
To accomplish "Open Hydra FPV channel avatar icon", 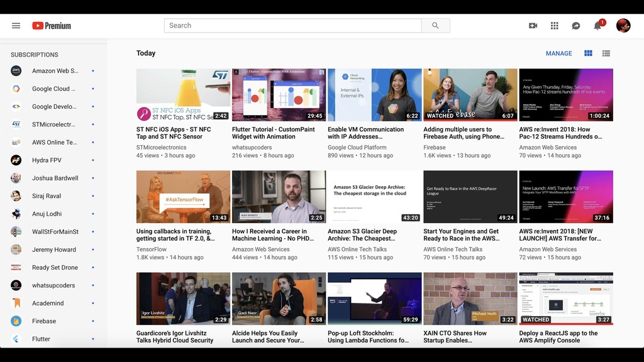I will (x=16, y=160).
